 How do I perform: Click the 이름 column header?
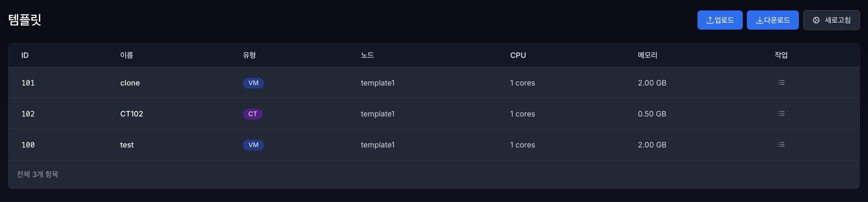coord(127,56)
